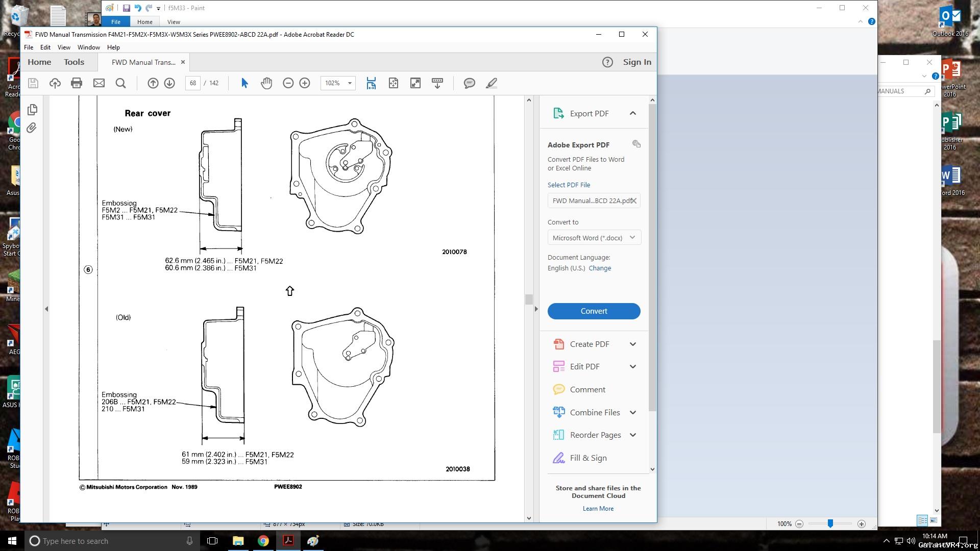Open Paint's Home ribbon tab
The image size is (980, 551).
pyautogui.click(x=145, y=22)
